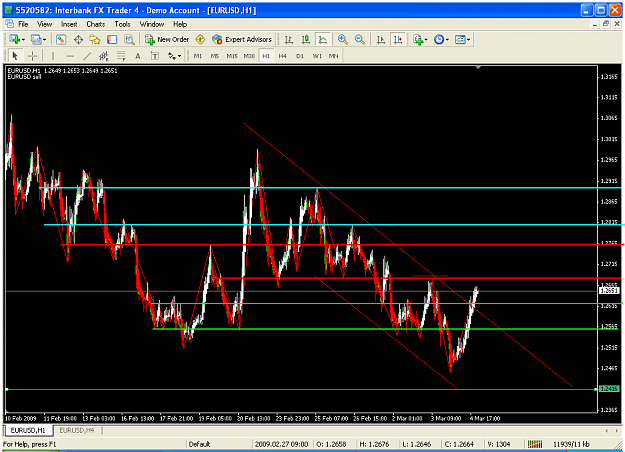The image size is (625, 452).
Task: Click the New Order button
Action: coord(167,39)
